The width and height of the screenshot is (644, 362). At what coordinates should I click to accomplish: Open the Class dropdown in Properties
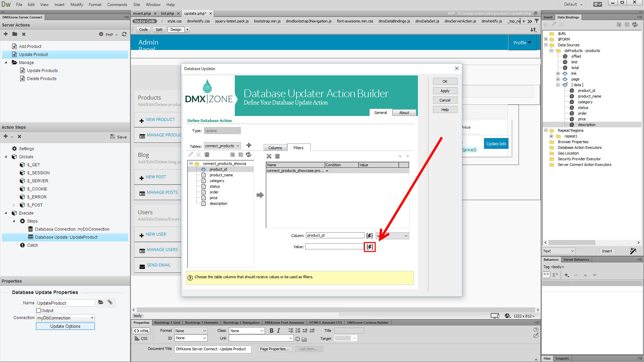click(x=247, y=331)
